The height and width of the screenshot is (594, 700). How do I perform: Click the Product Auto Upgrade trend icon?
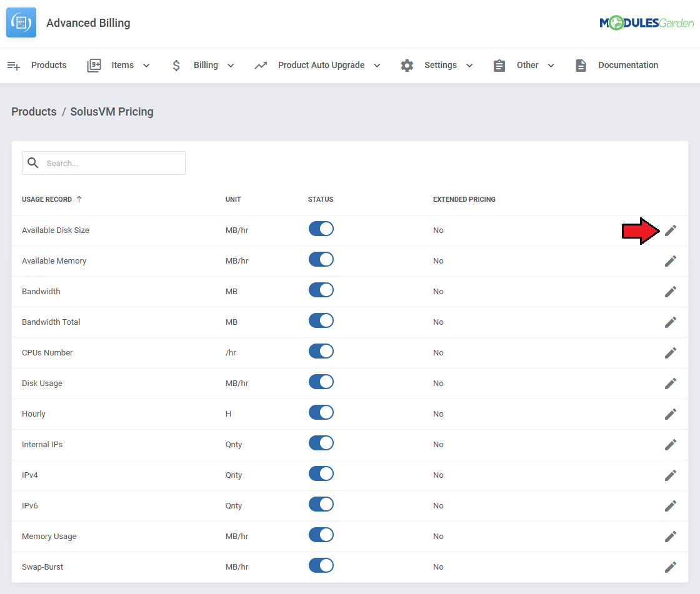click(x=261, y=66)
